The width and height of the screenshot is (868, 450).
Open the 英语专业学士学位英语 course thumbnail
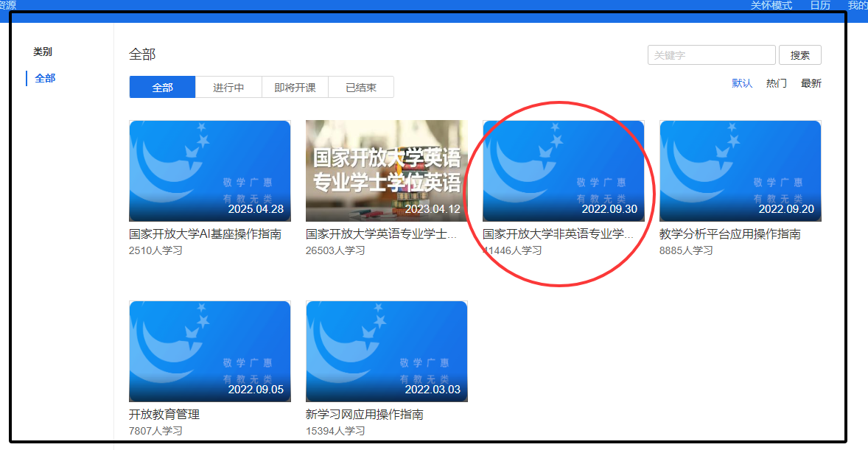(x=386, y=170)
